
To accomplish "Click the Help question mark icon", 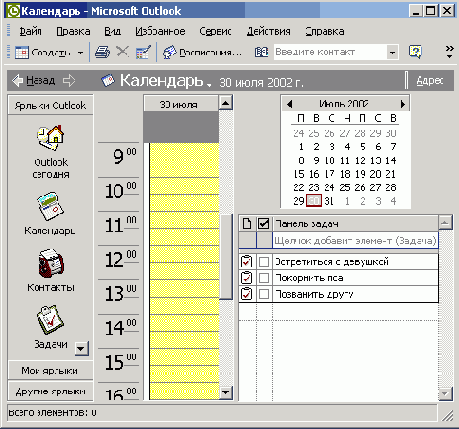I will 415,52.
